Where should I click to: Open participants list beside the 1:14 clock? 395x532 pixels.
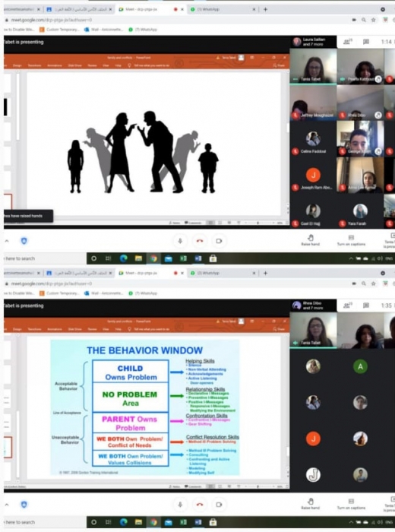point(347,42)
